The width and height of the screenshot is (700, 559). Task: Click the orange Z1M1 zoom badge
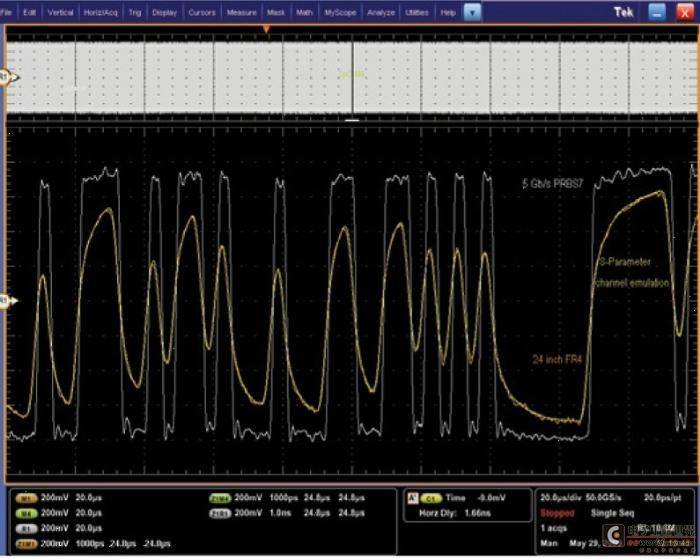click(x=26, y=544)
